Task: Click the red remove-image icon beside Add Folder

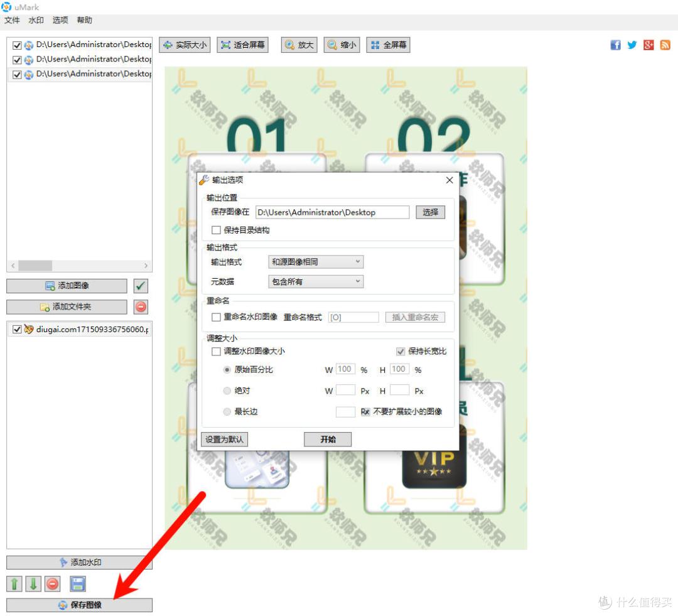Action: [x=141, y=307]
